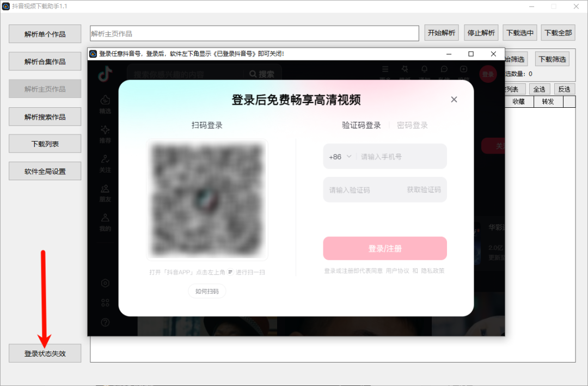Click the app icon in login window title bar
Image resolution: width=588 pixels, height=386 pixels.
click(x=93, y=54)
